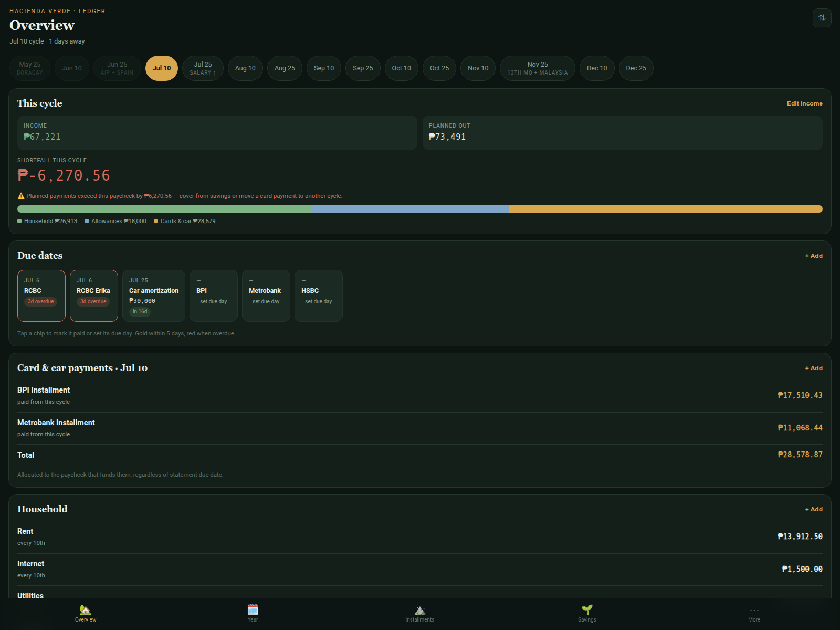Click the Allowances legend swatch
This screenshot has width=840, height=630.
87,221
